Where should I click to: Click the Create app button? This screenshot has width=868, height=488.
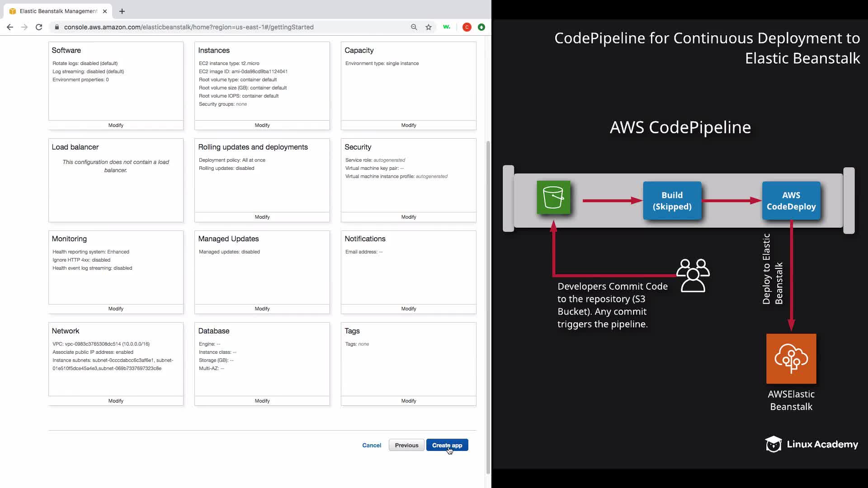447,445
